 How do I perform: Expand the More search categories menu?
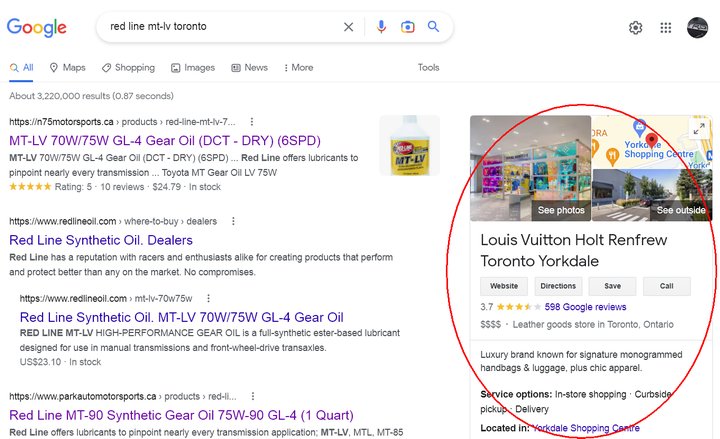point(298,68)
